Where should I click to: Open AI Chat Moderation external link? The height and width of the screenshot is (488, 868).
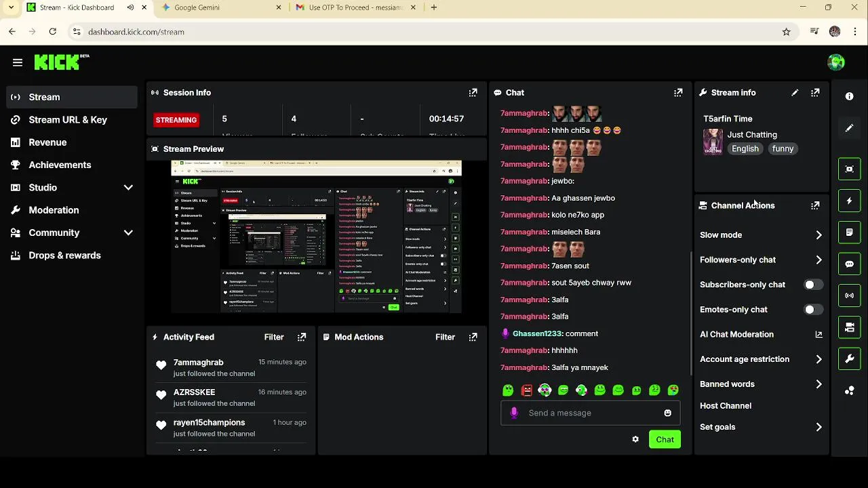point(818,334)
